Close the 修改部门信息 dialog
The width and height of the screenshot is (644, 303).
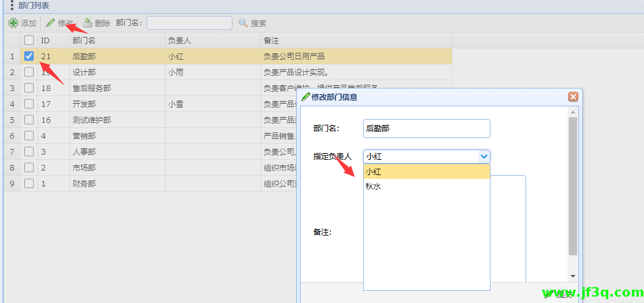point(573,97)
